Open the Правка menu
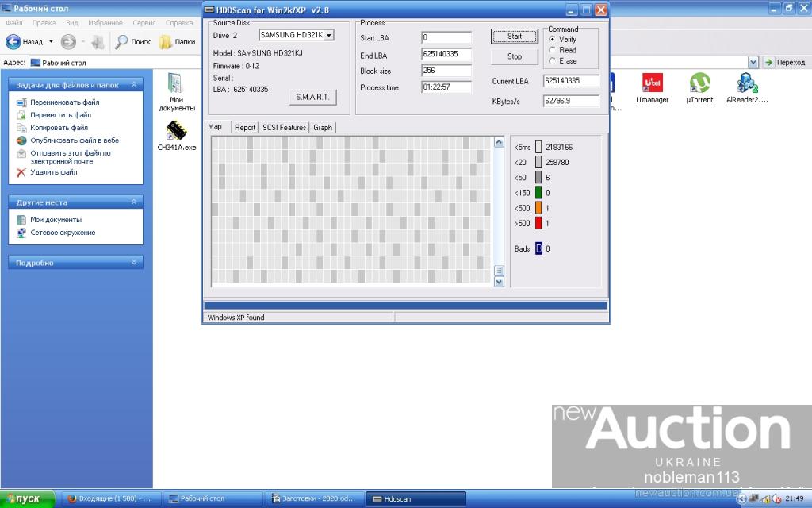The width and height of the screenshot is (812, 508). [x=44, y=23]
